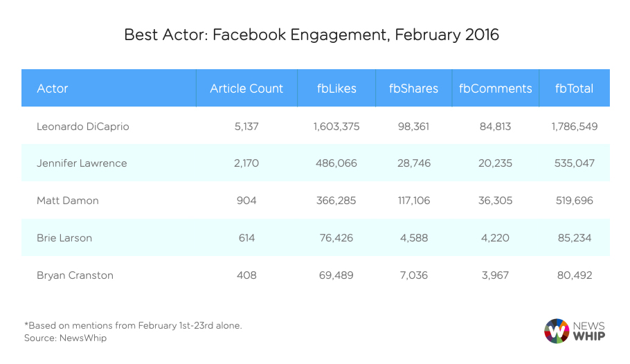The height and width of the screenshot is (364, 630).
Task: Click Matt Damon's fbShares value 117,106
Action: (413, 201)
